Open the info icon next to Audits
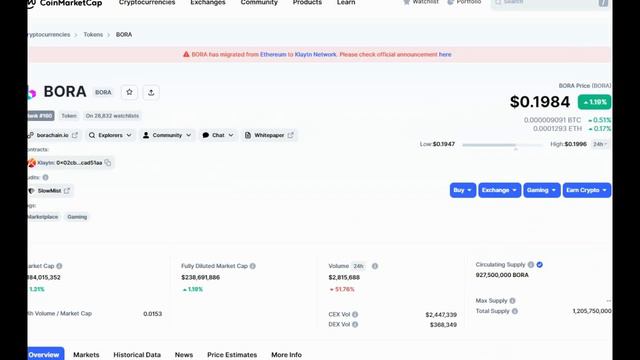The height and width of the screenshot is (360, 640). [x=45, y=178]
